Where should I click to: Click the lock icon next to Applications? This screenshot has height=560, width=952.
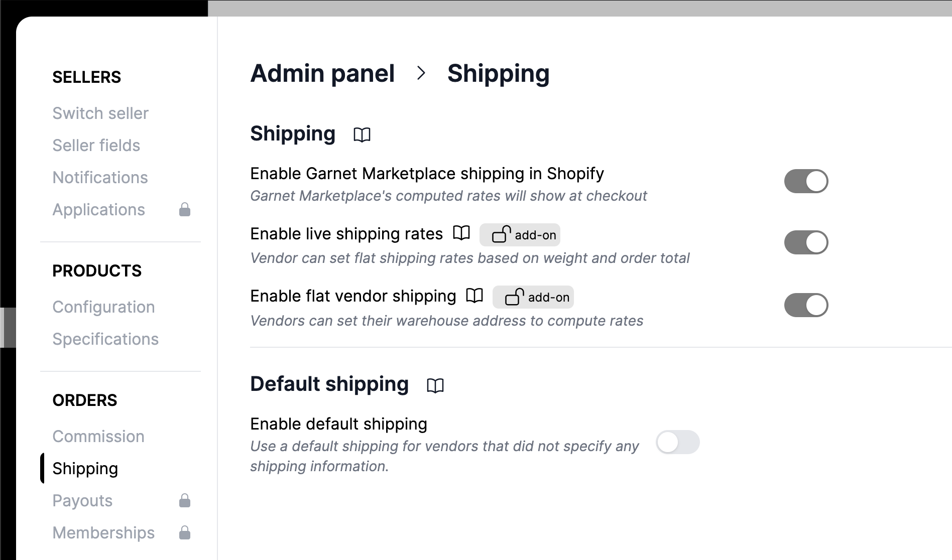click(x=185, y=209)
